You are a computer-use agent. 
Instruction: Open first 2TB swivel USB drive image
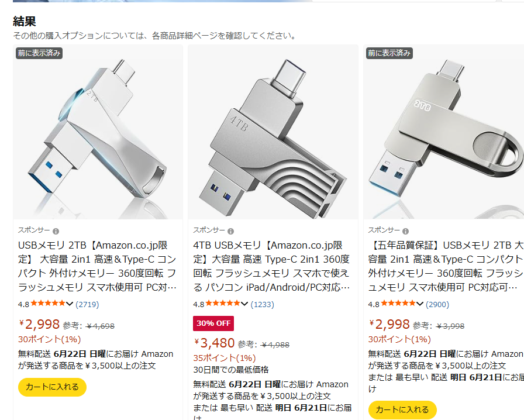click(98, 132)
